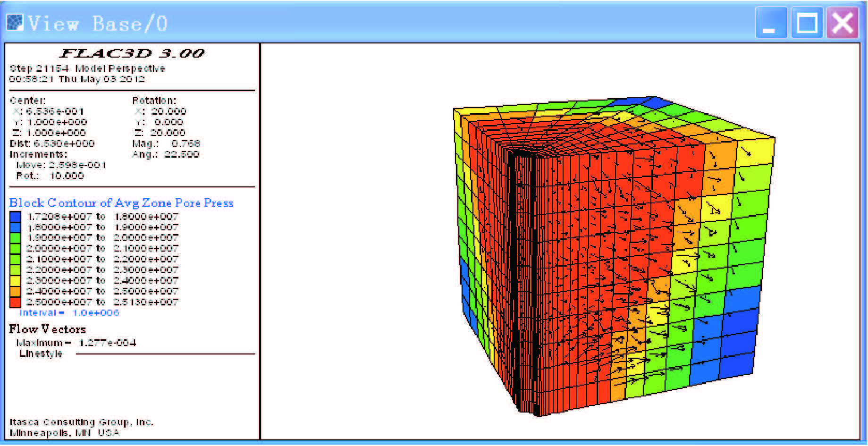Click the View Base/0 window icon
This screenshot has height=446, width=868.
pyautogui.click(x=15, y=22)
